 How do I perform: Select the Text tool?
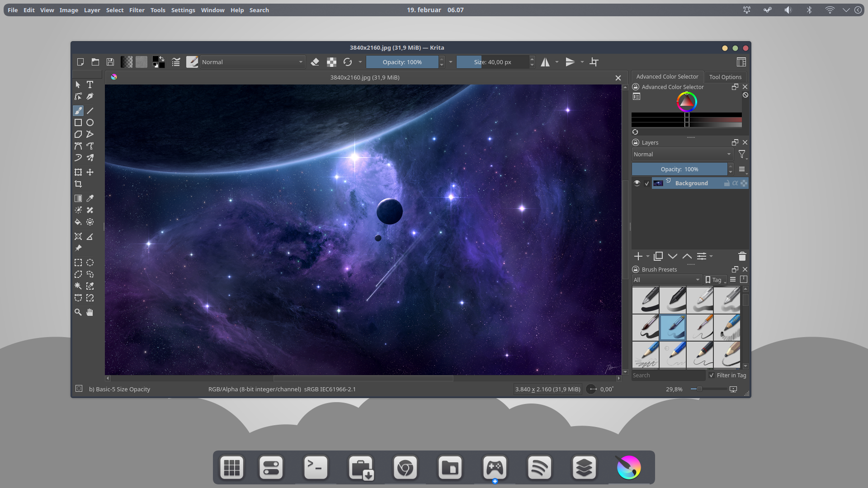coord(90,84)
